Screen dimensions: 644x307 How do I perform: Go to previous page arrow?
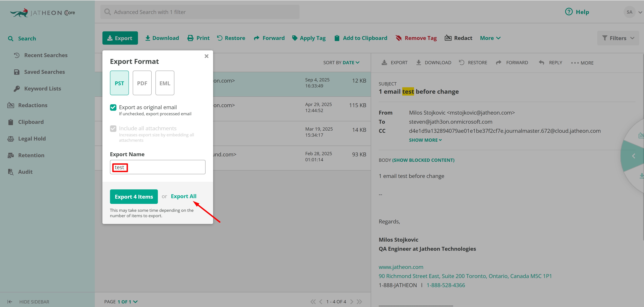tap(321, 301)
